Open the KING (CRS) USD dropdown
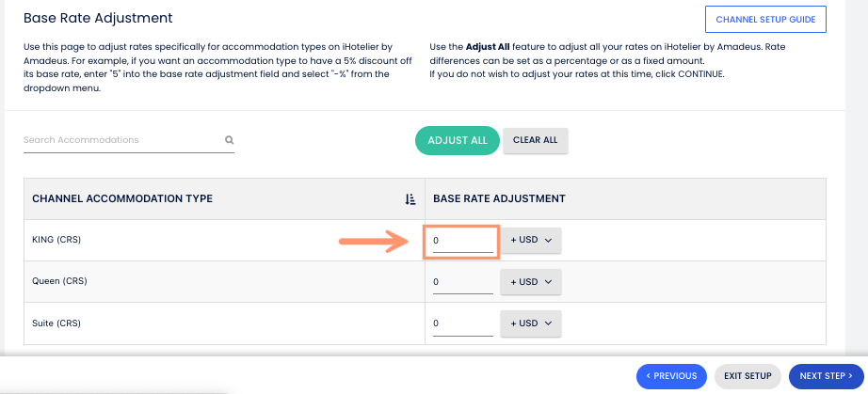Viewport: 868px width, 394px height. (x=530, y=240)
